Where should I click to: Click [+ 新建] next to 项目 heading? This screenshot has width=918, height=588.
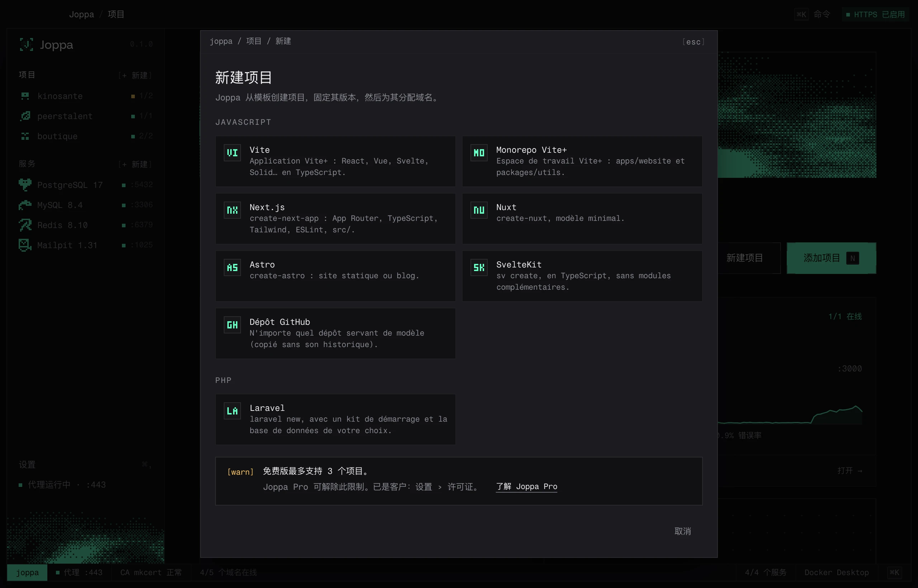click(x=135, y=76)
